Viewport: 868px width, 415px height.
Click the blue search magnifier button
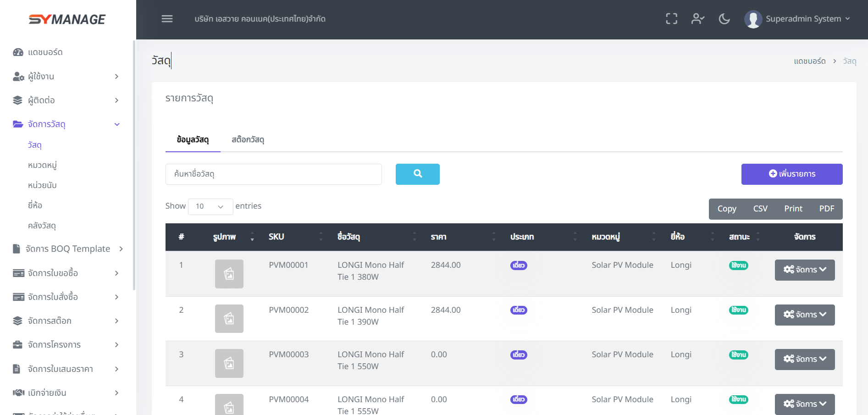(417, 174)
